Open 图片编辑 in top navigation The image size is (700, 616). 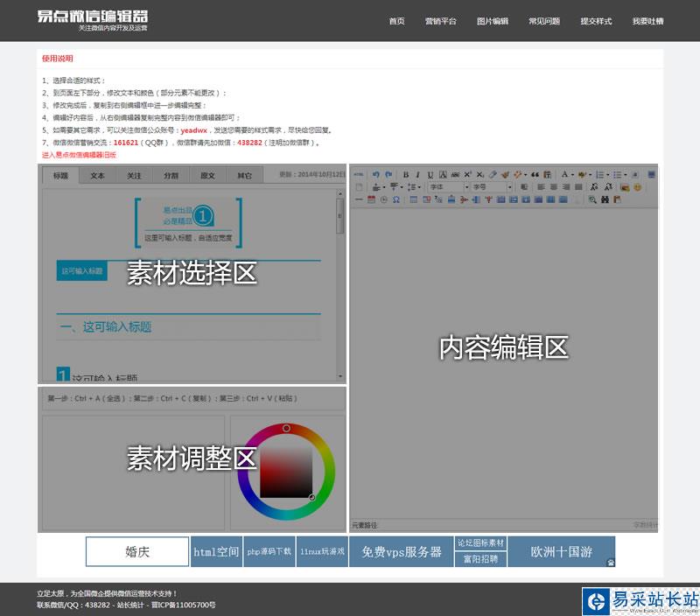[493, 21]
